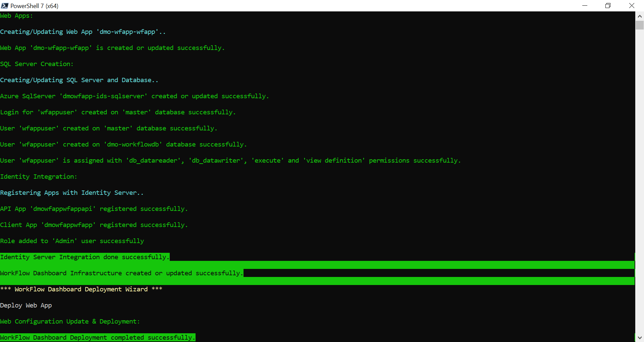Click the PowerShell 7 title bar icon
Viewport: 644px width, 342px height.
point(5,6)
